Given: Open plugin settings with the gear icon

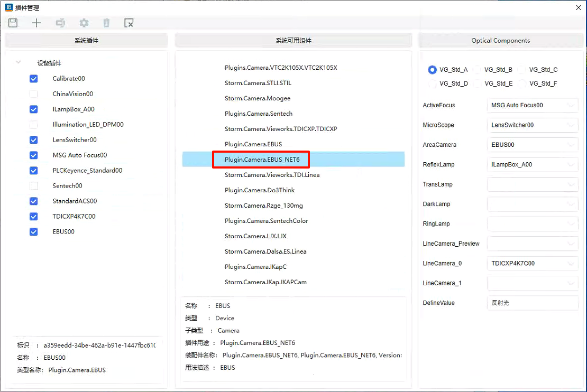Looking at the screenshot, I should tap(84, 23).
